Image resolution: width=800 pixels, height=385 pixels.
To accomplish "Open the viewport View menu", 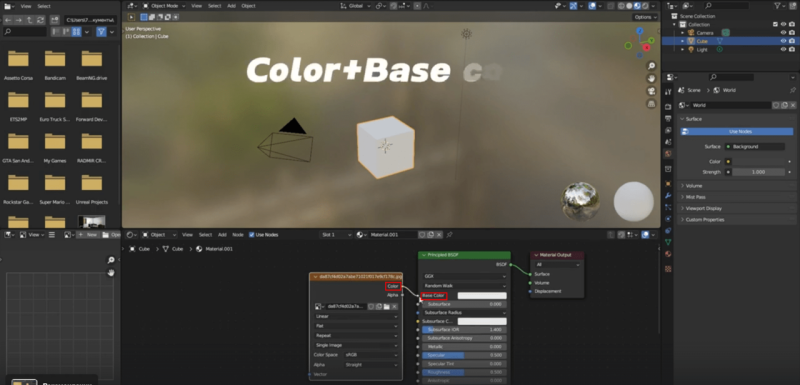I will [196, 6].
